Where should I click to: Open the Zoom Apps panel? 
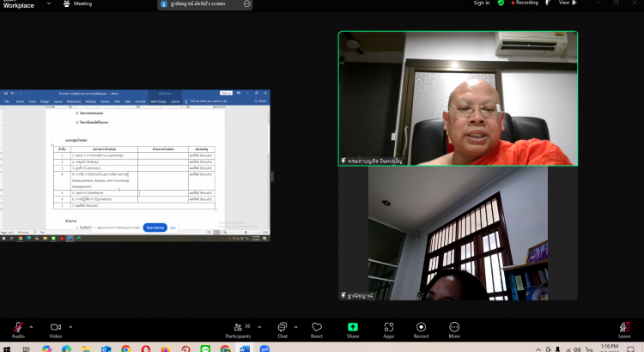pos(388,330)
